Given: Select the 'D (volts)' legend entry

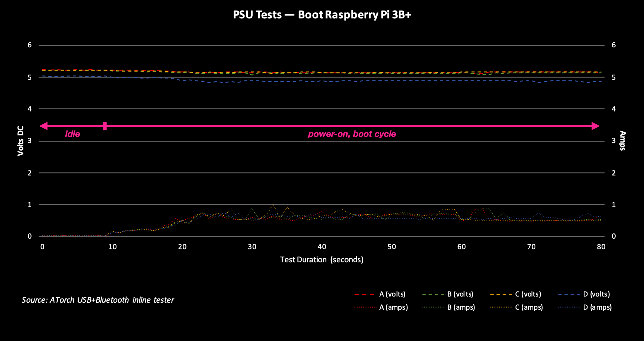Looking at the screenshot, I should [x=596, y=294].
